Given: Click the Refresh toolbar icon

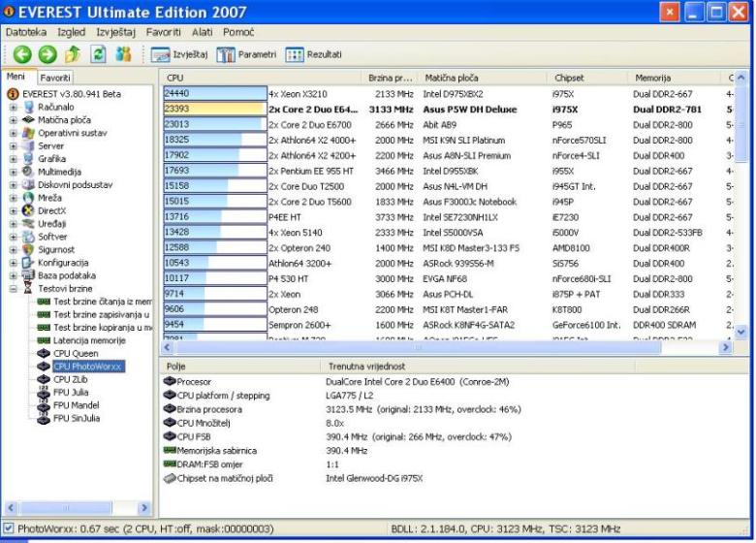Looking at the screenshot, I should click(x=95, y=55).
